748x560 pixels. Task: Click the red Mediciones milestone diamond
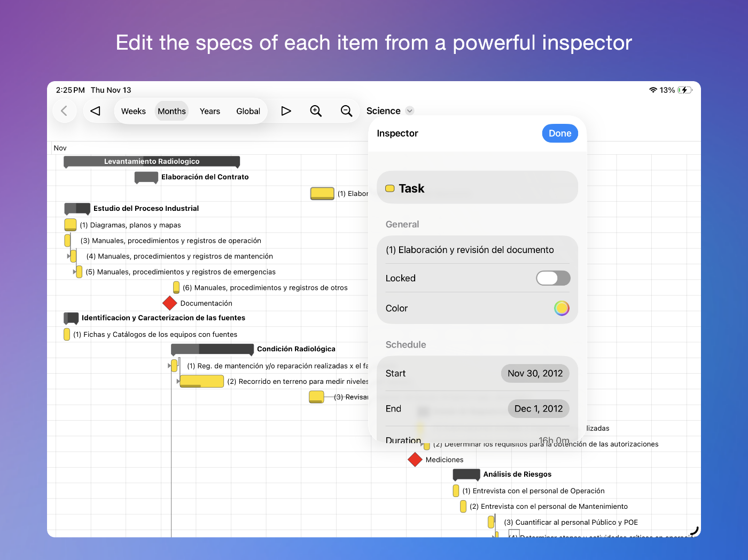415,460
